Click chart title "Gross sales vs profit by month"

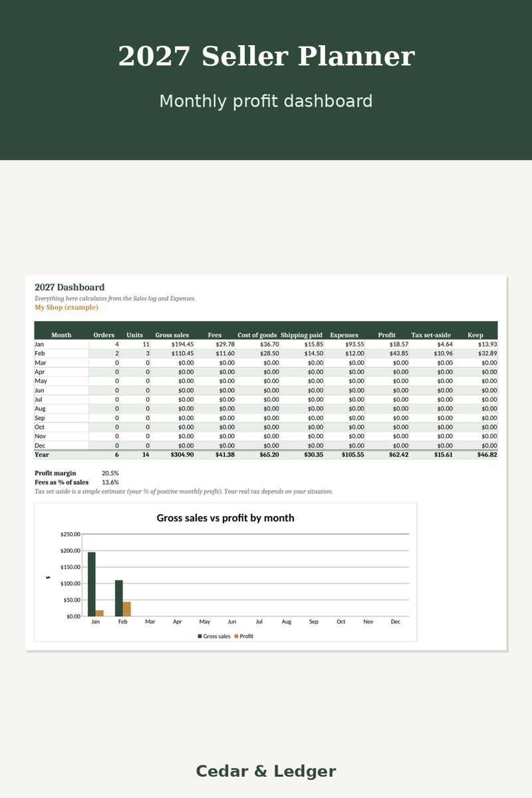click(x=225, y=518)
